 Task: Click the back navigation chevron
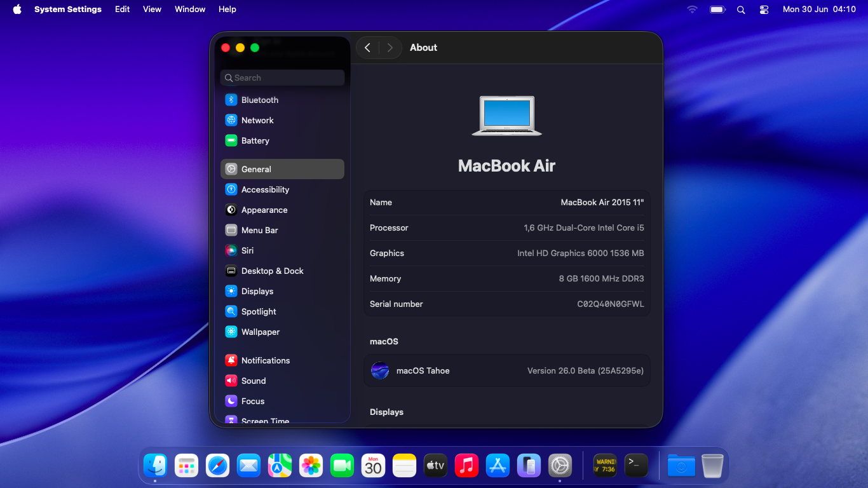coord(367,48)
